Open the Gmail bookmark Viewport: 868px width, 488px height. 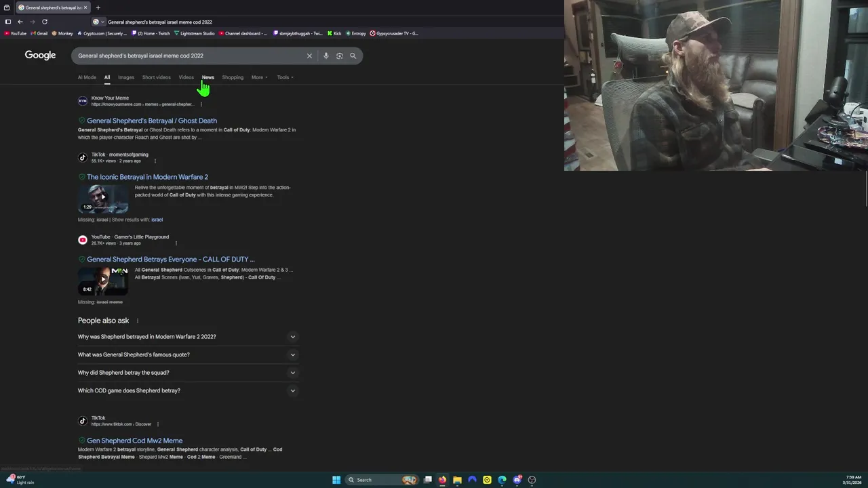(39, 33)
